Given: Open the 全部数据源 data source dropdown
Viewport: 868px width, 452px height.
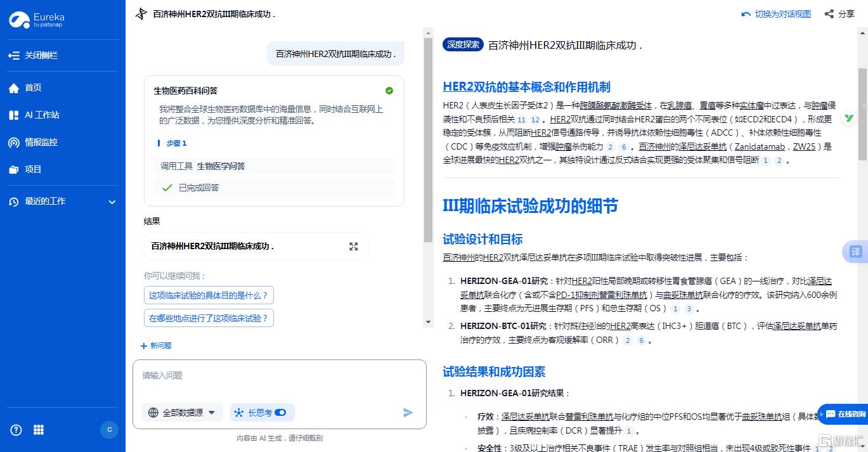Looking at the screenshot, I should pyautogui.click(x=183, y=412).
